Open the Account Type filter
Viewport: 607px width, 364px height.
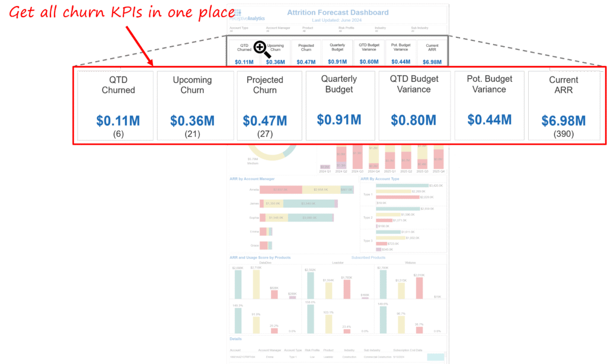click(239, 28)
